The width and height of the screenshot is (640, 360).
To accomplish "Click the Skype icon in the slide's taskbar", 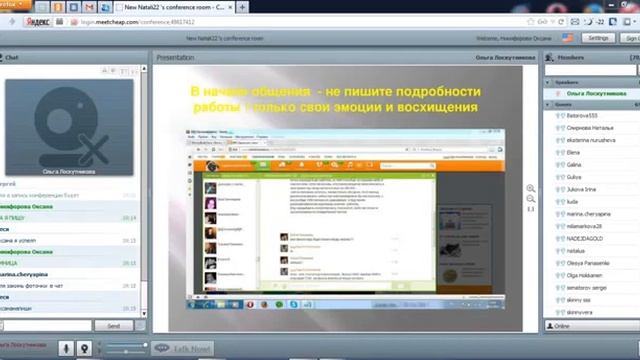I will pos(293,304).
